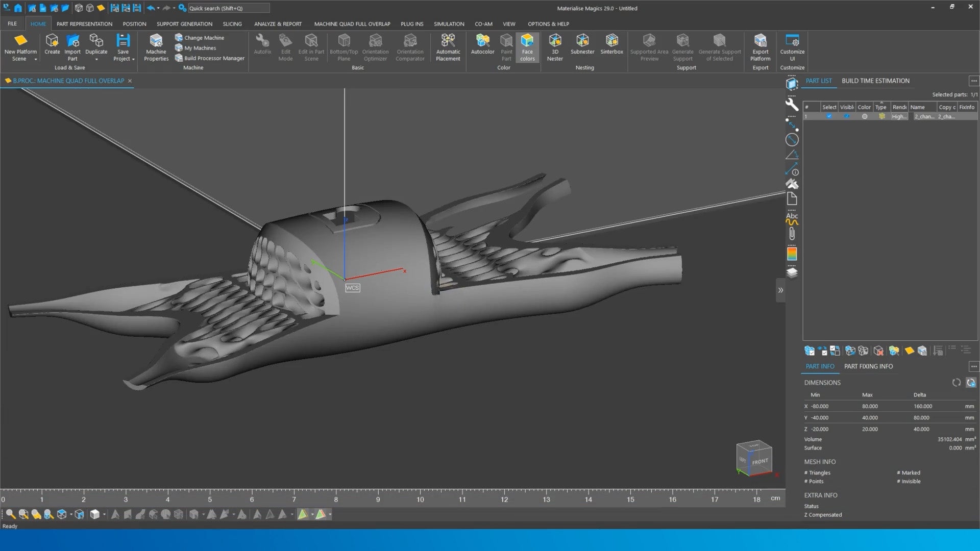Click the Automatic Placement tool
Image resolution: width=980 pixels, height=551 pixels.
448,47
